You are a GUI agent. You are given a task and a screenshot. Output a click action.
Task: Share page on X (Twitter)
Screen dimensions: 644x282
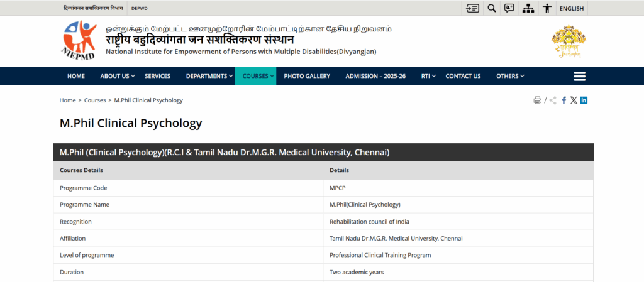click(574, 100)
